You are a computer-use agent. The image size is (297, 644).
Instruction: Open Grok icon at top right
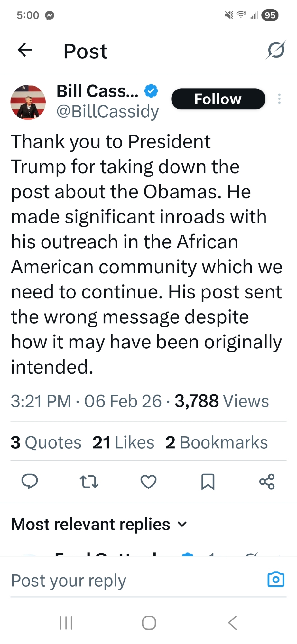pyautogui.click(x=276, y=50)
